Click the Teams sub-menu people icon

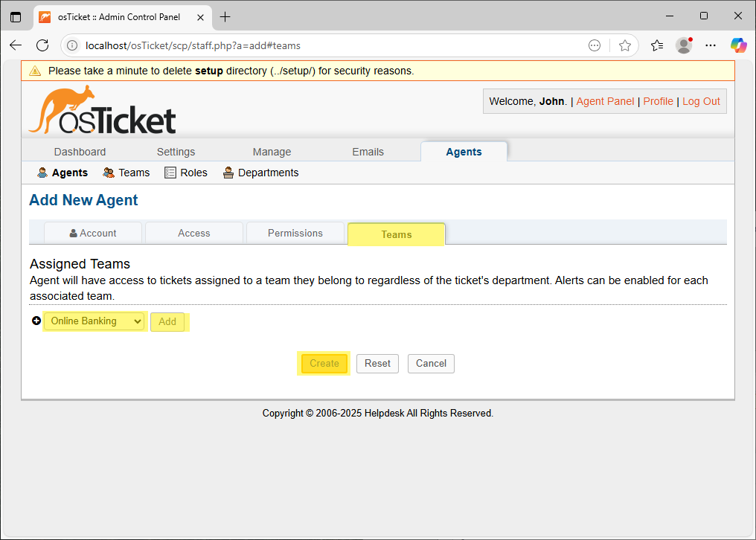point(109,173)
